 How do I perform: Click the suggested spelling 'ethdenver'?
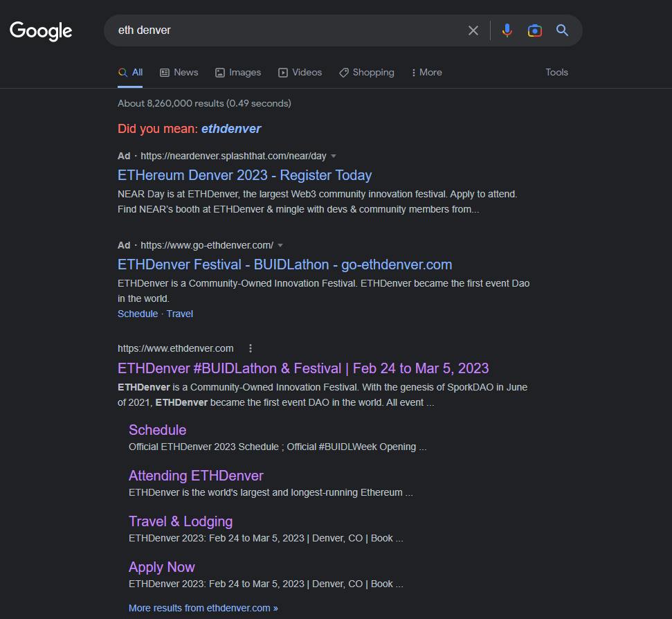[231, 129]
